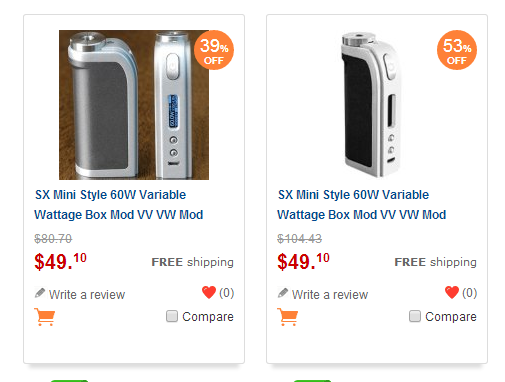Open the left product photo on wood background
Screen dimensions: 505x382
[x=134, y=105]
